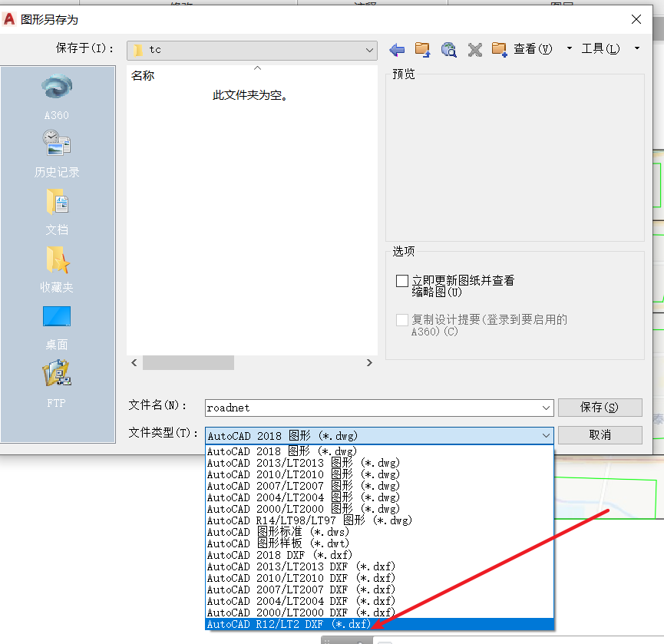Click the Search the Web icon

(x=448, y=49)
